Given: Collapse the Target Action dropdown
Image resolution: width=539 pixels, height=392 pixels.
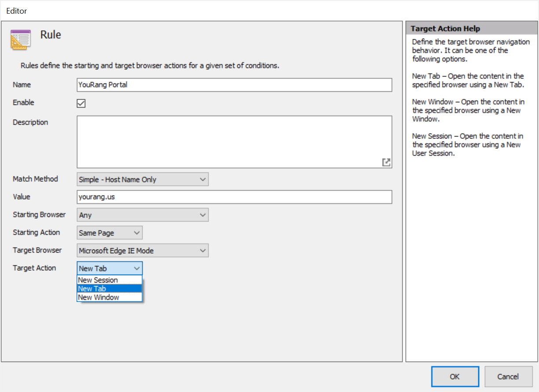Looking at the screenshot, I should [x=110, y=269].
